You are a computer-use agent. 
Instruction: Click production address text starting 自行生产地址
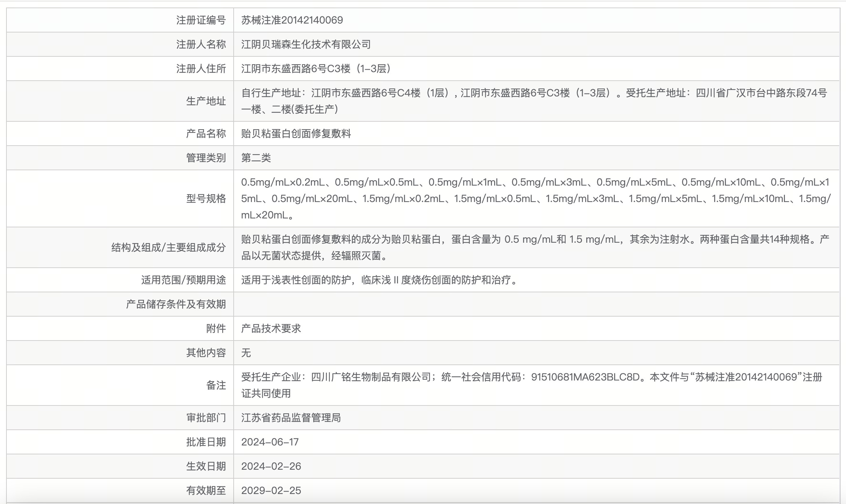click(x=534, y=101)
